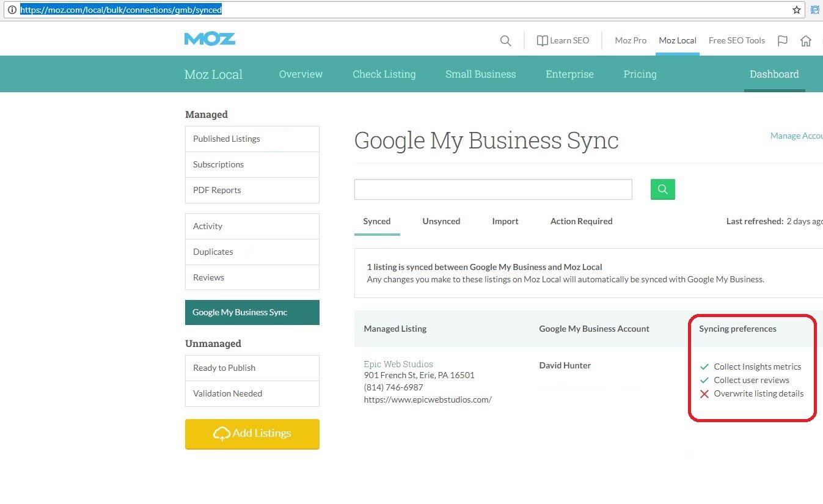823x504 pixels.
Task: Click the Add Listings button
Action: 252,434
